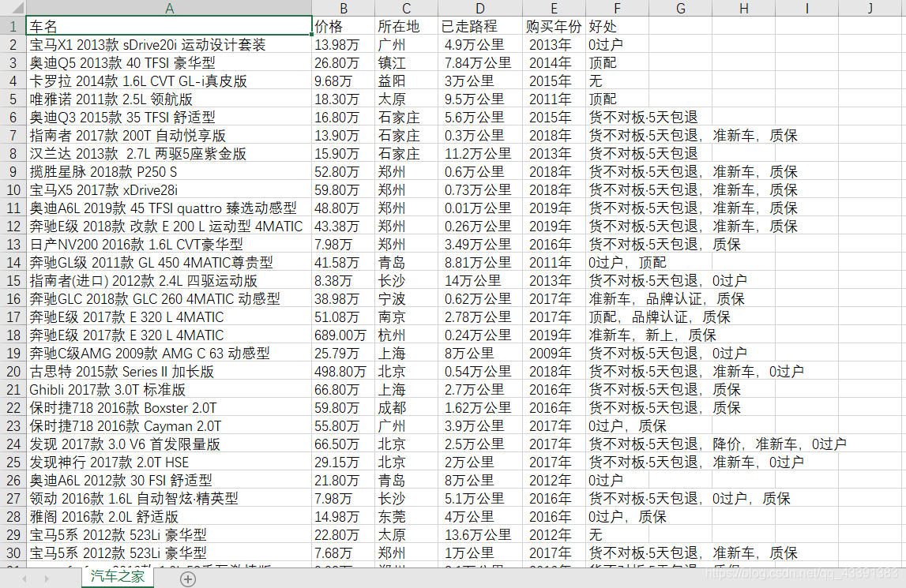Select the 购买年份 header cell

(x=555, y=26)
